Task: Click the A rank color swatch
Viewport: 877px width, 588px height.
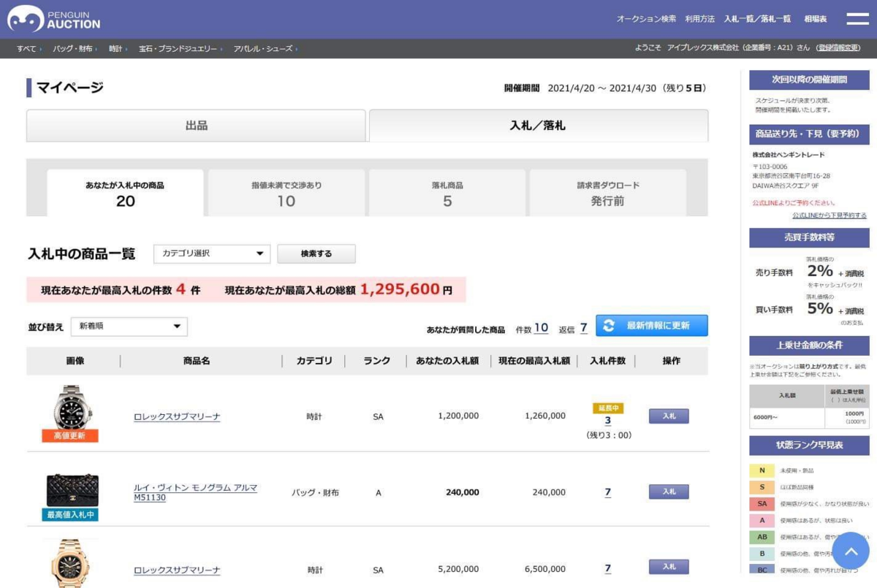Action: pyautogui.click(x=762, y=521)
